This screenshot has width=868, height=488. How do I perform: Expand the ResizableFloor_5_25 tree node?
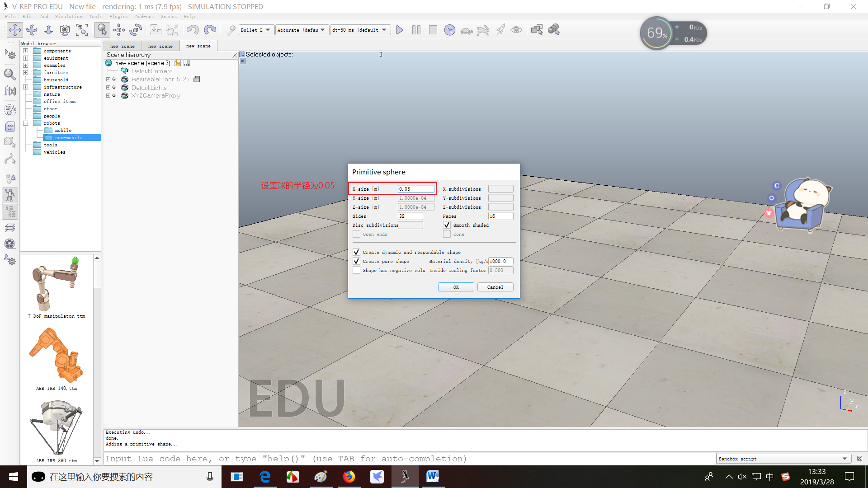pos(108,79)
